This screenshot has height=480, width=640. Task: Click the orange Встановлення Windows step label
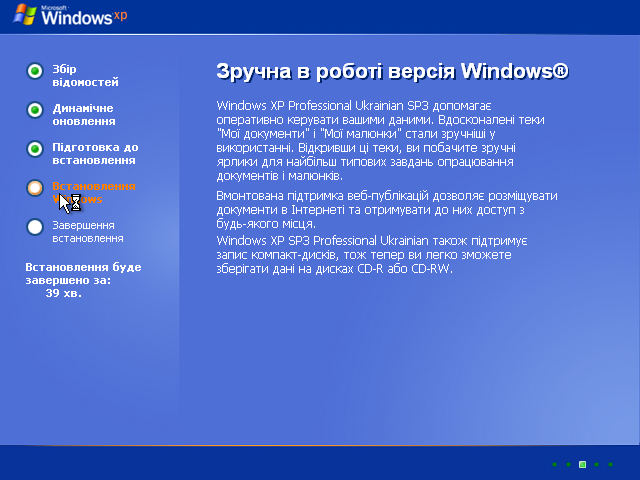(93, 193)
